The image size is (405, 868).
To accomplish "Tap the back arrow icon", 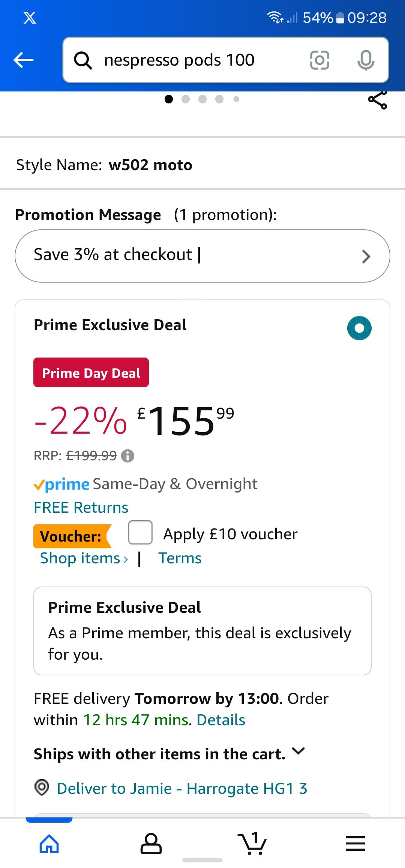I will pos(23,60).
